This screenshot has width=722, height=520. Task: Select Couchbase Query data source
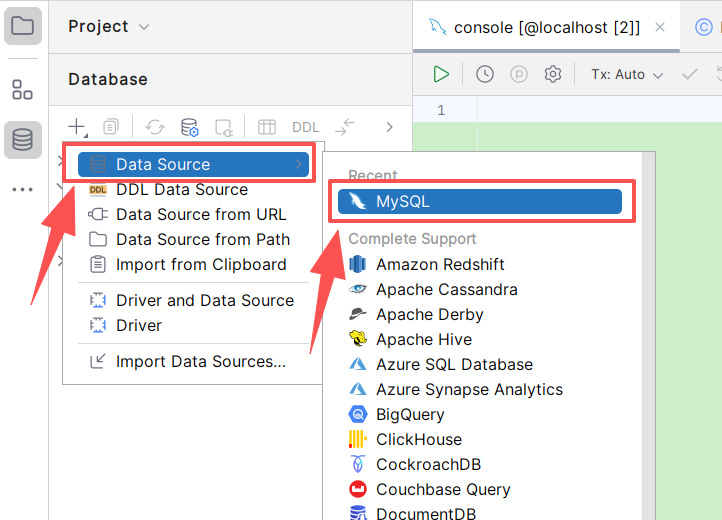coord(480,489)
